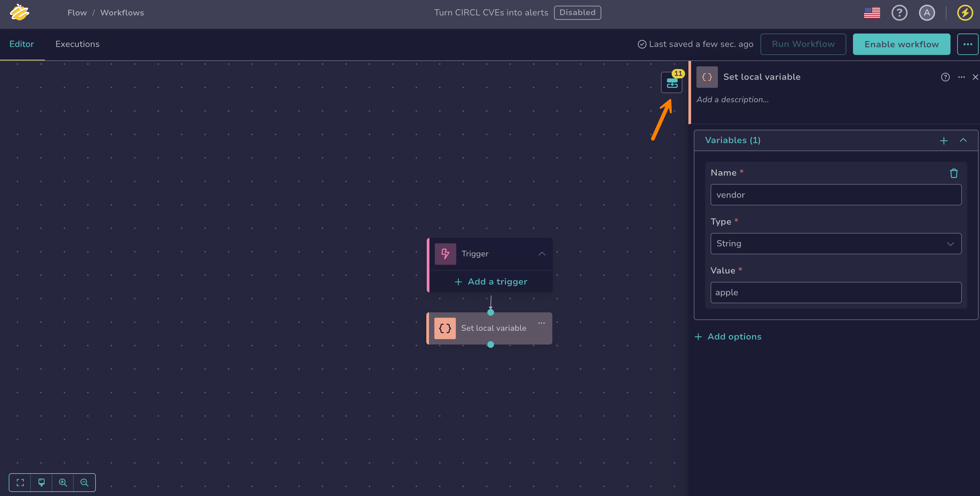Click the pin icon in canvas controls
980x496 pixels.
pos(42,483)
